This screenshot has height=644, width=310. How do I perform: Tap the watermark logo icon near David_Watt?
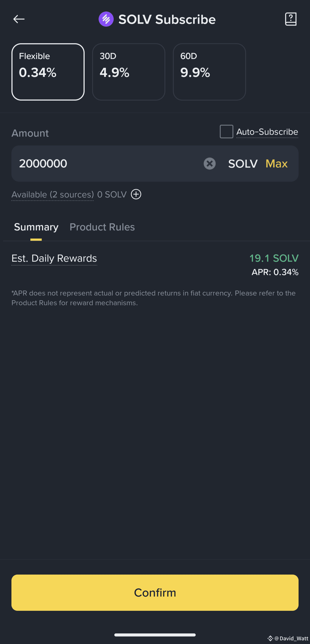(270, 638)
